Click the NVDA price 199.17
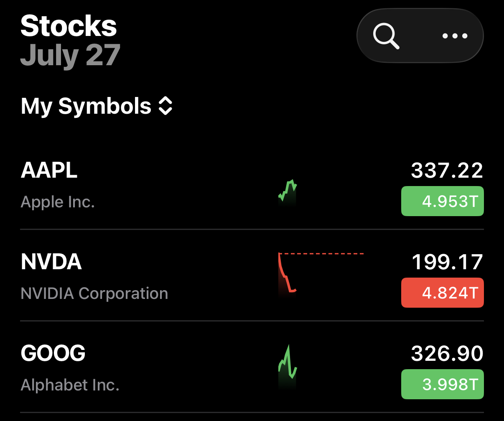Viewport: 504px width, 421px height. coord(448,262)
